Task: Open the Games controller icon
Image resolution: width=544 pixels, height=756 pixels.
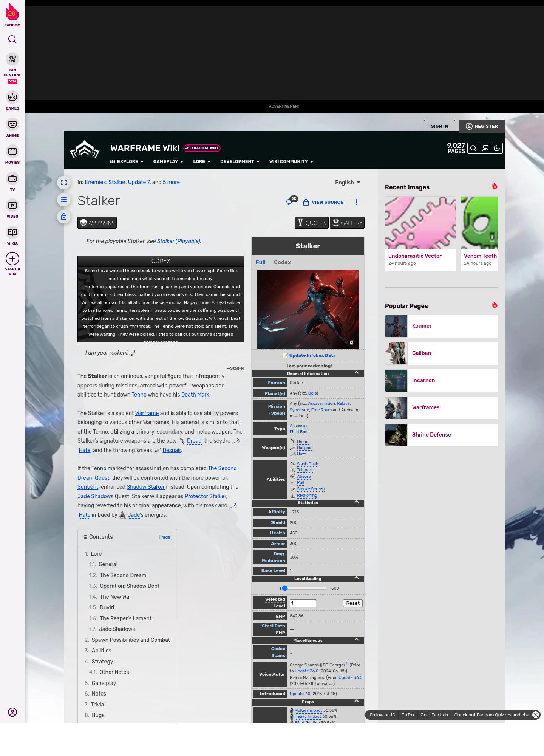Action: tap(12, 97)
